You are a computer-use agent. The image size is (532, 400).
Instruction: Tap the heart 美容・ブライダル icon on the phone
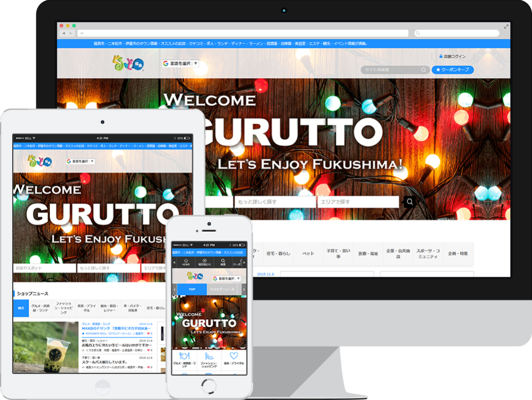click(x=234, y=356)
